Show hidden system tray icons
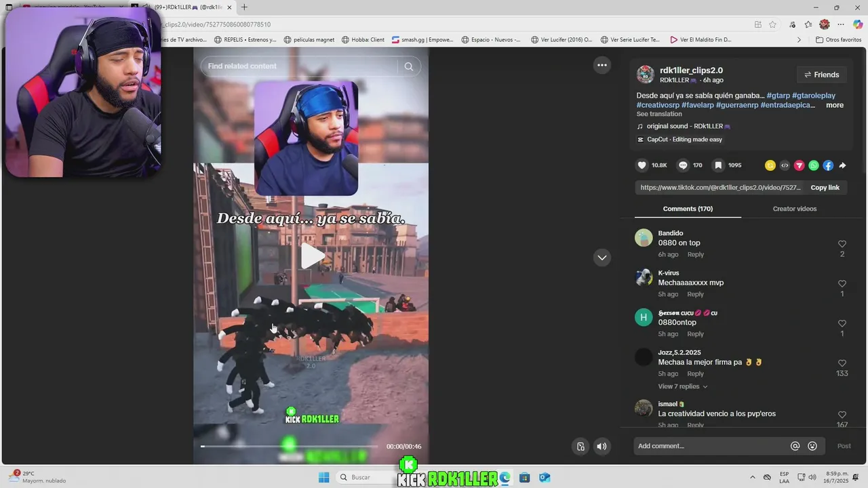The image size is (868, 488). [x=752, y=477]
